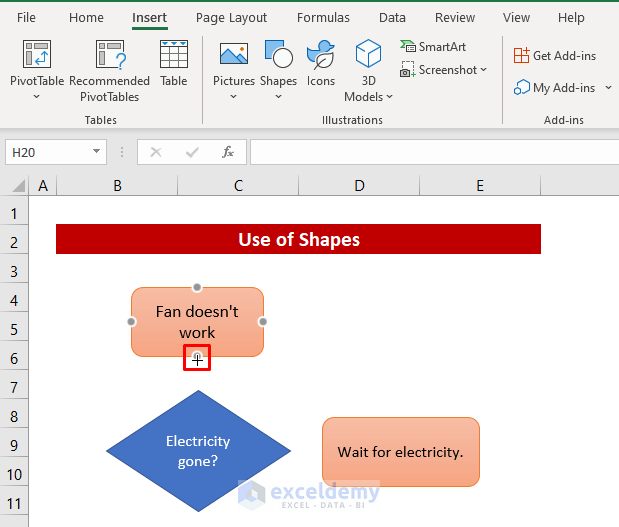The image size is (619, 527).
Task: Open Recommended PivotTables
Action: tap(109, 71)
